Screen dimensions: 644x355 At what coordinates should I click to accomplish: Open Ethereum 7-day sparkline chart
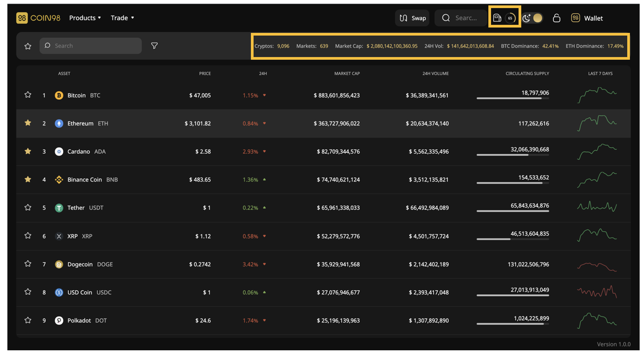click(x=597, y=123)
